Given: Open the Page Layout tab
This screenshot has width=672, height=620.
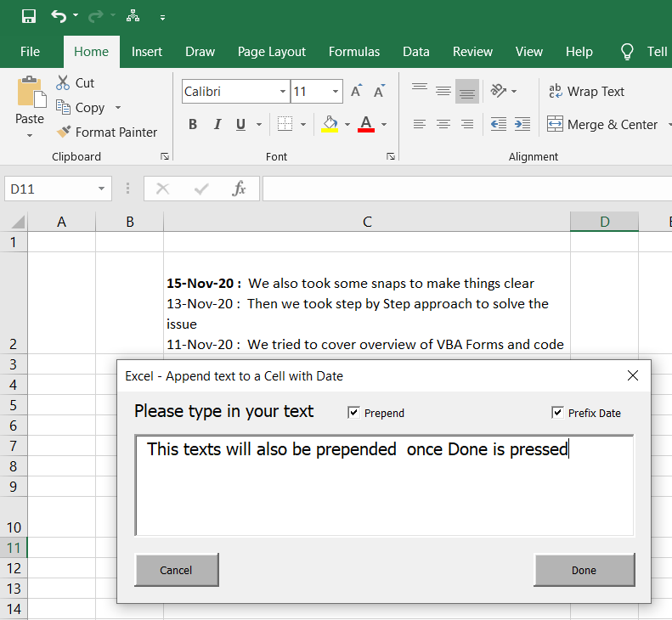Looking at the screenshot, I should (x=272, y=52).
